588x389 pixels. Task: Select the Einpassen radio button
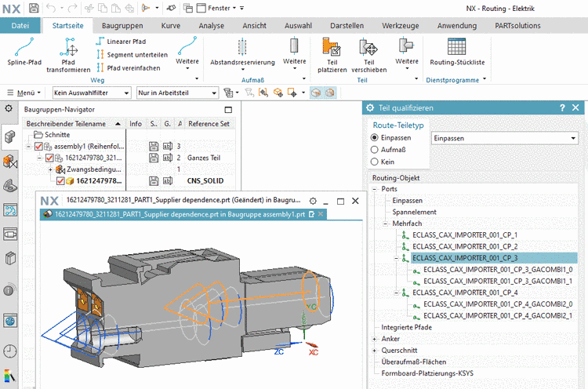[x=375, y=137]
